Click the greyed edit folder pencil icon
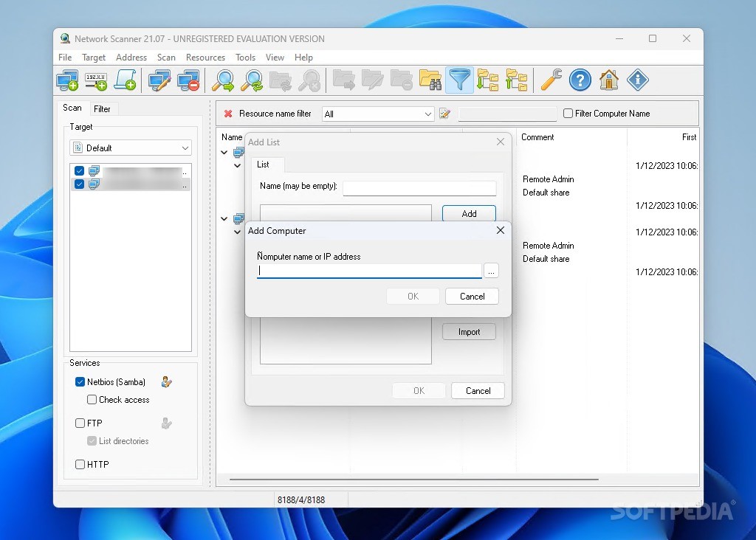This screenshot has height=540, width=756. tap(373, 80)
